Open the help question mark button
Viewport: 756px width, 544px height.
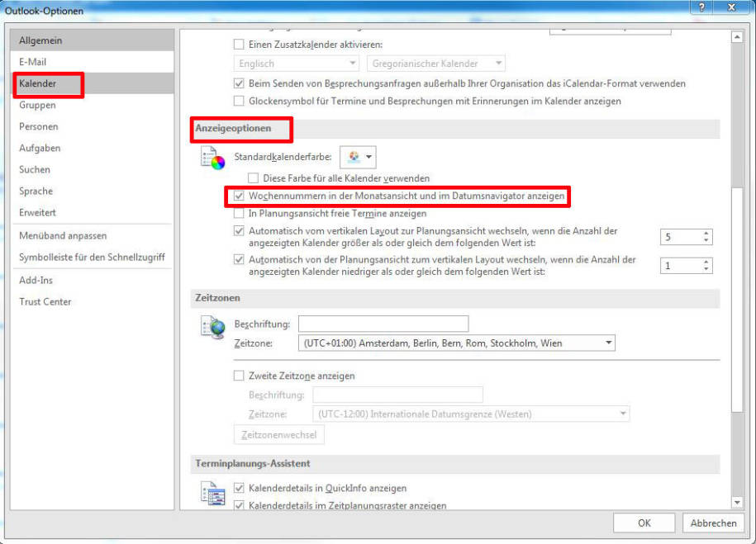point(701,7)
